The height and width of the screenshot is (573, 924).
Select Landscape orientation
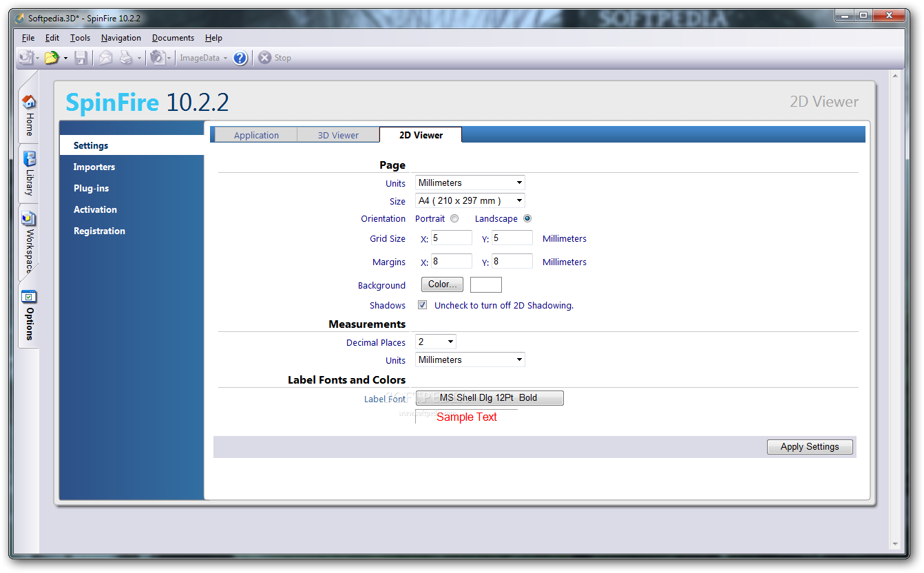pyautogui.click(x=527, y=219)
